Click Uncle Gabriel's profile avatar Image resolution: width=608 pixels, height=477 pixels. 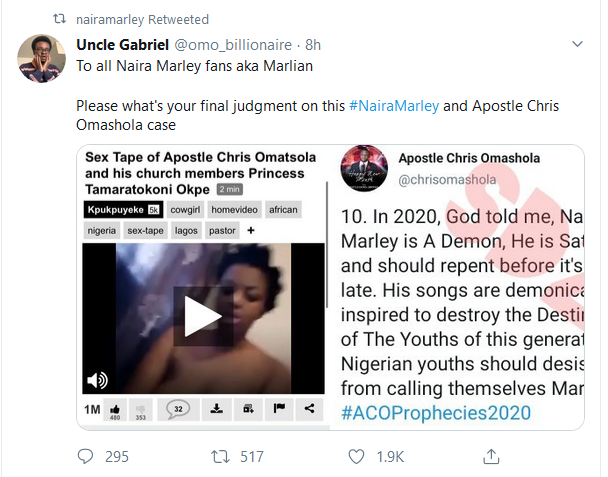pyautogui.click(x=43, y=60)
